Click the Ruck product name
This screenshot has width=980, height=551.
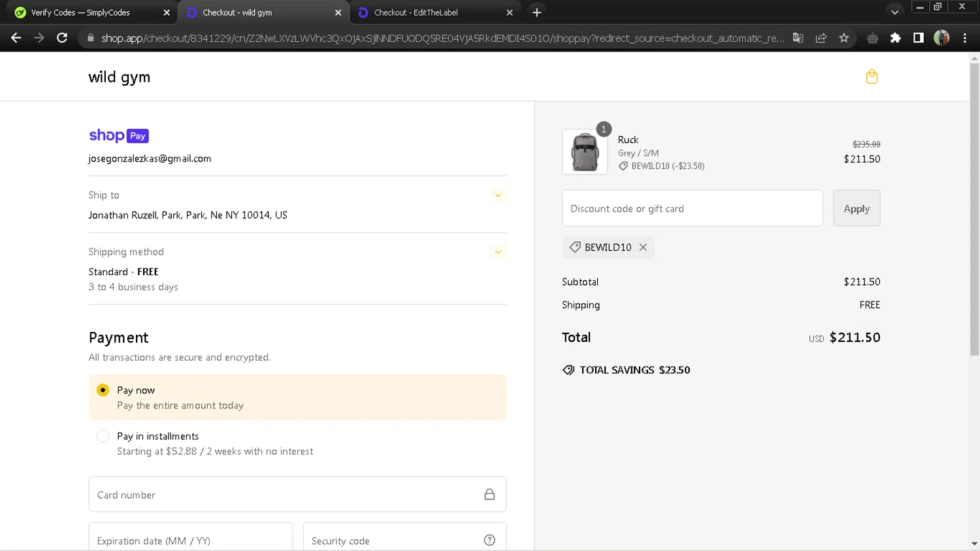pos(628,140)
